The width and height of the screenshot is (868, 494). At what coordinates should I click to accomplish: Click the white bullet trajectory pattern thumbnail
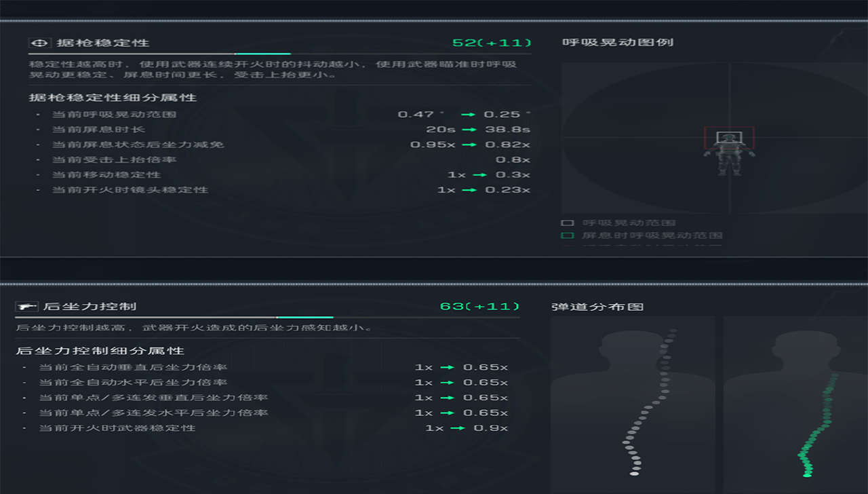coord(633,404)
